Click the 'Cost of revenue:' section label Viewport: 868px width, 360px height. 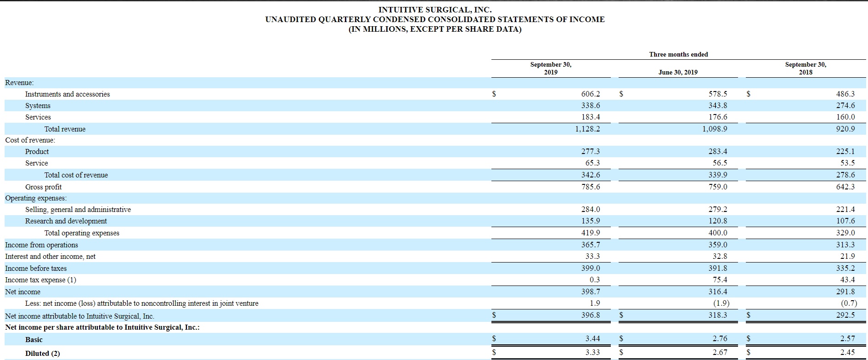[x=30, y=140]
